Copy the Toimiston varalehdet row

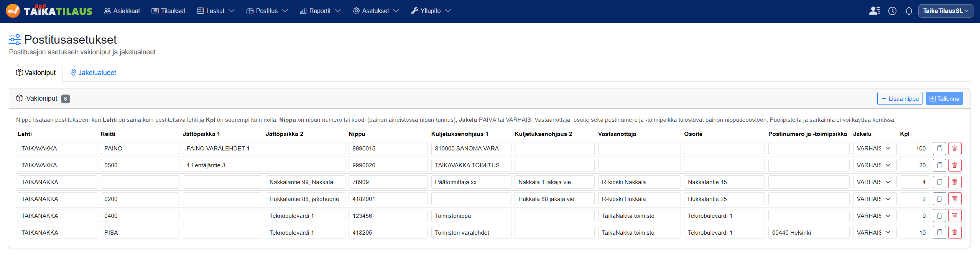[x=939, y=232]
